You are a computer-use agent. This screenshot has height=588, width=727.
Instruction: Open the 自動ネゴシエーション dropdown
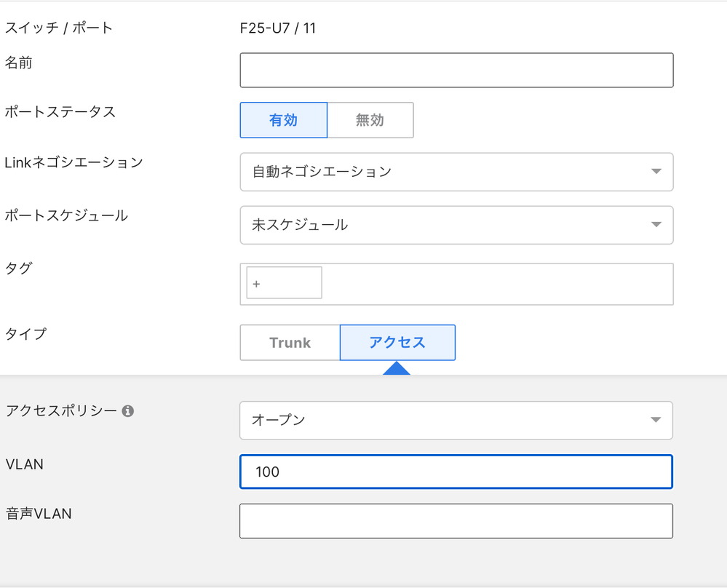[437, 172]
